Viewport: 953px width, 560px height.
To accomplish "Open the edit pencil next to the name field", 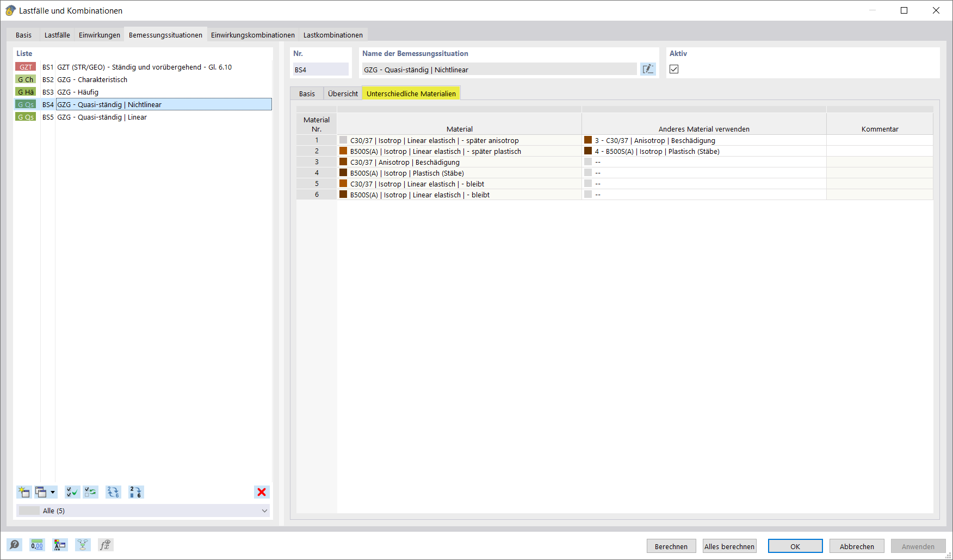I will point(647,69).
